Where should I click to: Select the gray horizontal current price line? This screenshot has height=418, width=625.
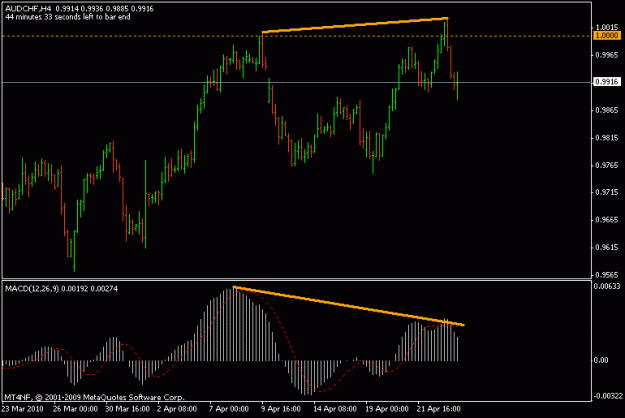[x=297, y=82]
